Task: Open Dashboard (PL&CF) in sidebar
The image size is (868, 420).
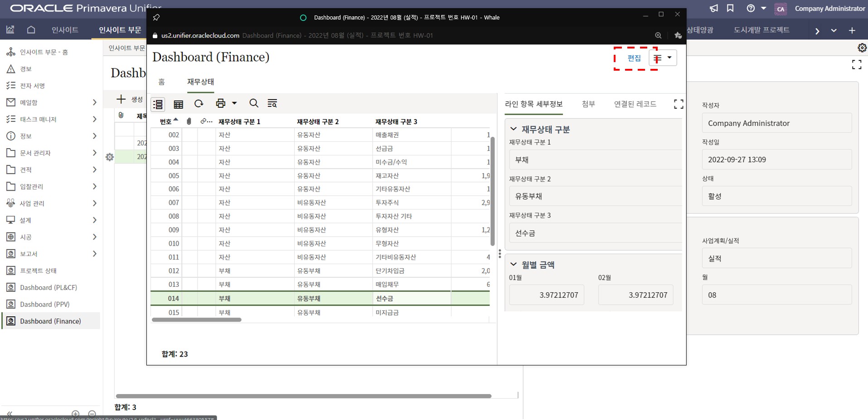Action: point(48,288)
